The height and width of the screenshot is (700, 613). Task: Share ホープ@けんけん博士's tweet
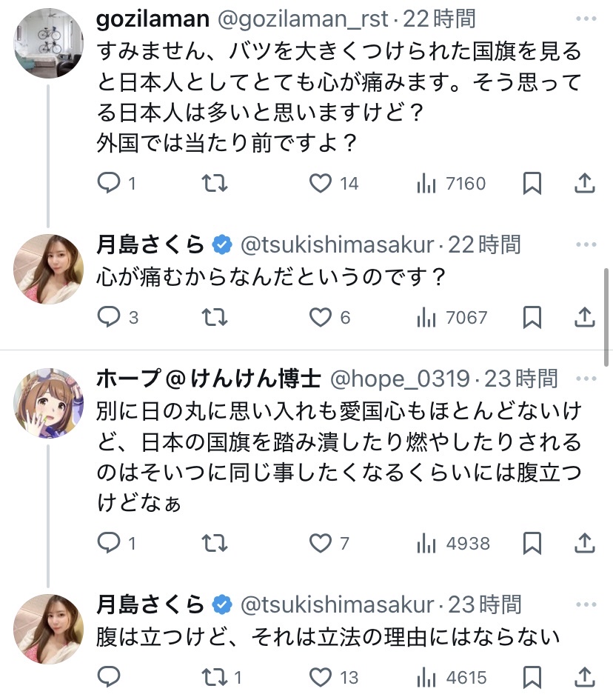585,544
